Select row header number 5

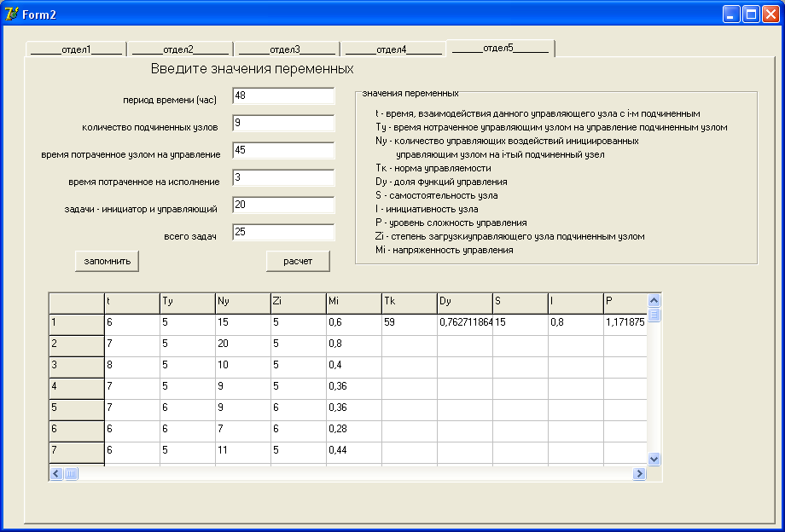(x=77, y=409)
